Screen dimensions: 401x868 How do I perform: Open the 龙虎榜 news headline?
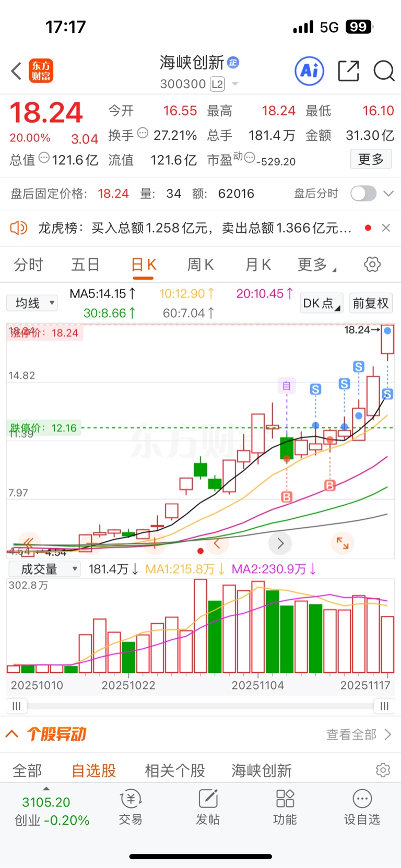195,228
